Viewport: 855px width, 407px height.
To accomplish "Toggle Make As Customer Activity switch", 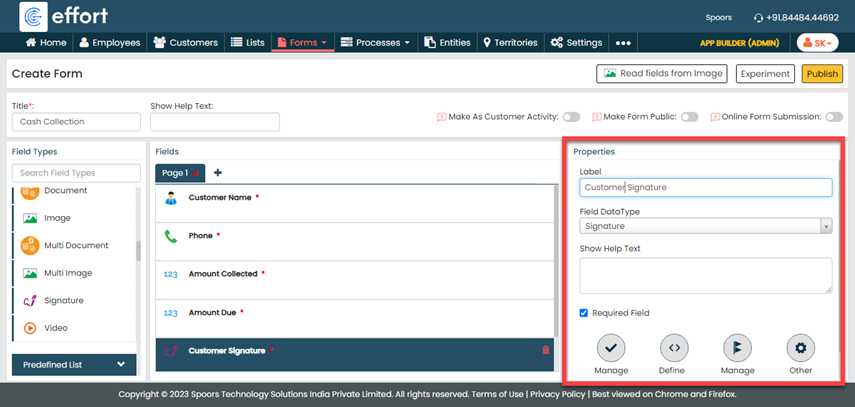I will [x=571, y=117].
